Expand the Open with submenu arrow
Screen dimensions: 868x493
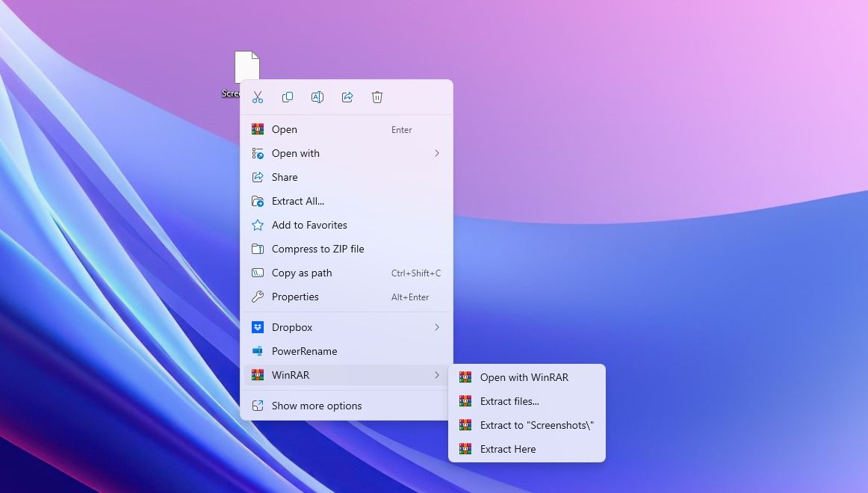coord(437,153)
